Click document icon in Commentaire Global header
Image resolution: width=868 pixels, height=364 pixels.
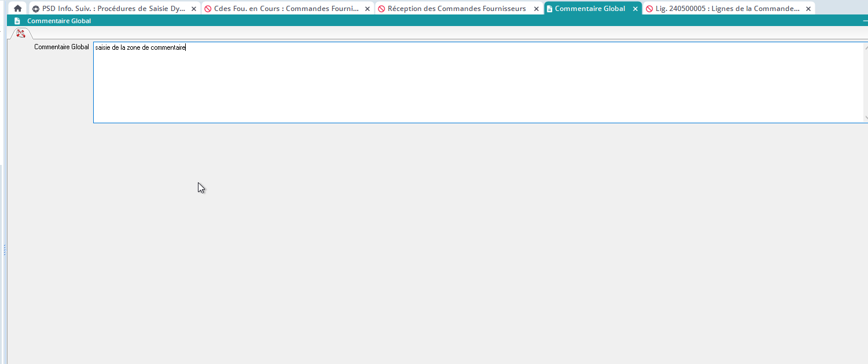point(17,21)
